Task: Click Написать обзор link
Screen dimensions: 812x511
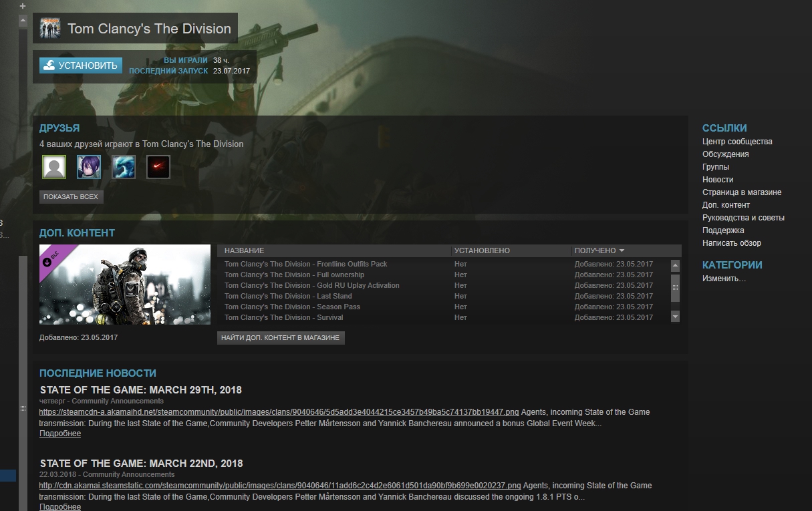Action: pyautogui.click(x=732, y=243)
